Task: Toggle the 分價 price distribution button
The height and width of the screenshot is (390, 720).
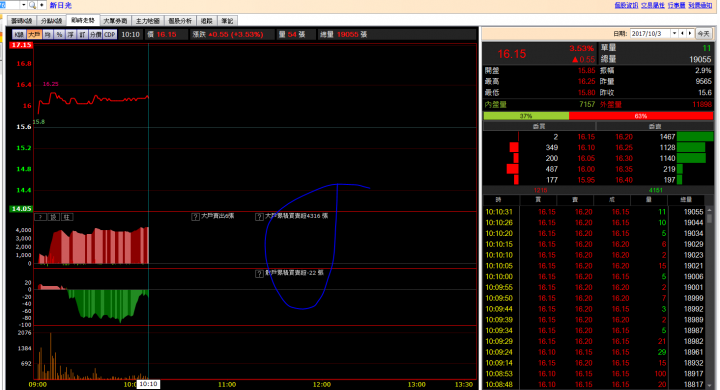Action: (x=95, y=34)
